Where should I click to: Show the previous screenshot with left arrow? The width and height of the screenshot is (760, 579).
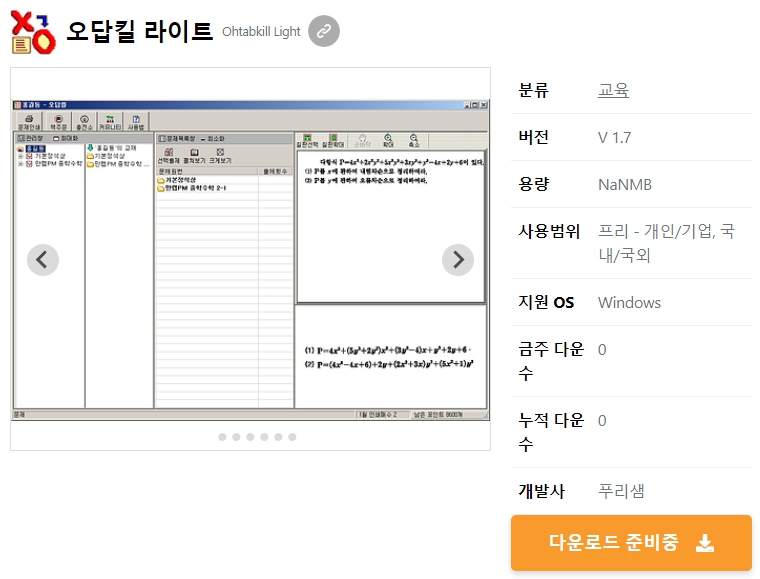pos(43,260)
